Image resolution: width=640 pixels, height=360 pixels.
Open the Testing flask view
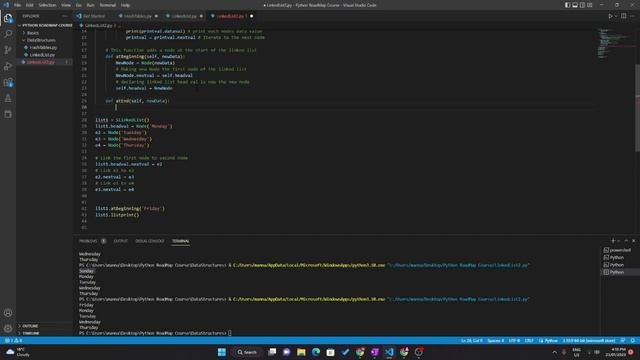pyautogui.click(x=8, y=98)
